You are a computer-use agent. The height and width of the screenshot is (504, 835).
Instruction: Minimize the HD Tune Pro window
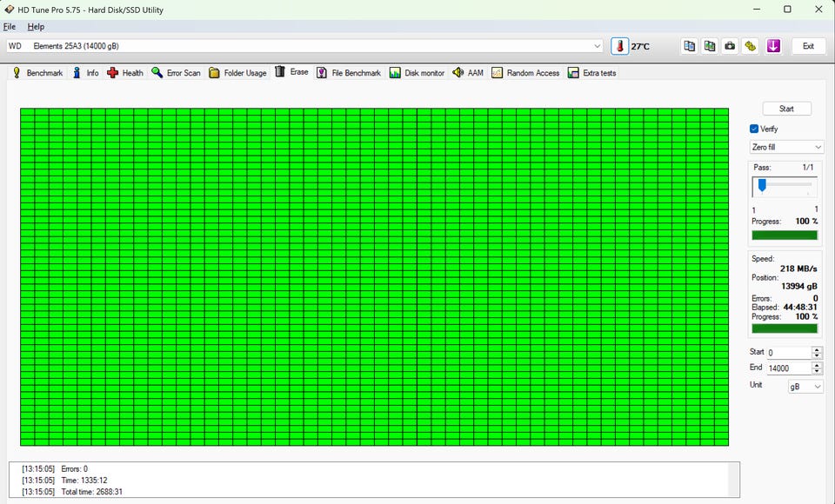(756, 9)
